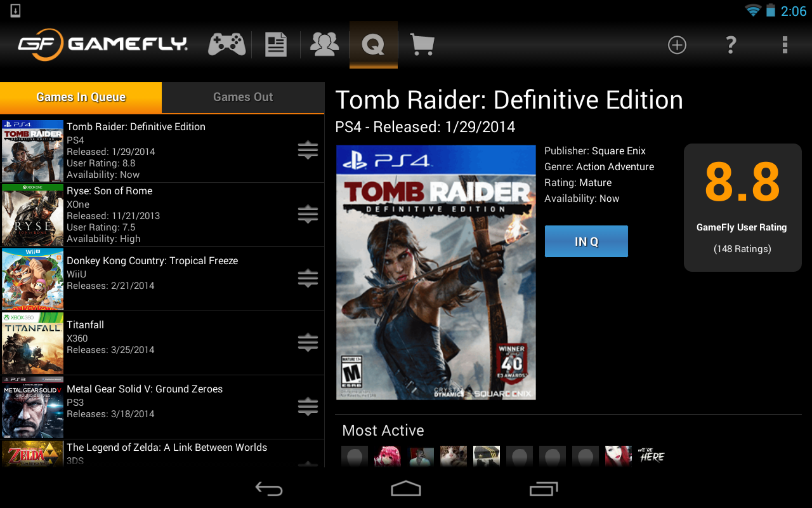Screen dimensions: 812x508
Task: Open the news articles icon
Action: pyautogui.click(x=276, y=45)
